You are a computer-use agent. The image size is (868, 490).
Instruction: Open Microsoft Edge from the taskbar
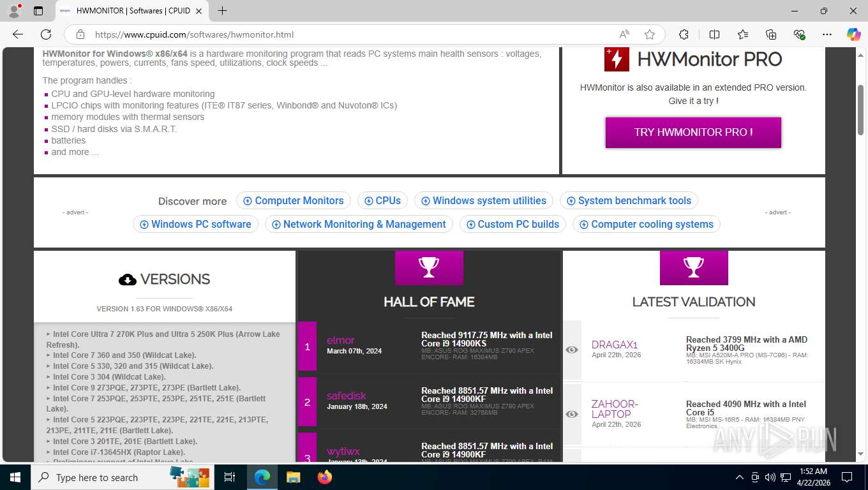click(x=262, y=477)
